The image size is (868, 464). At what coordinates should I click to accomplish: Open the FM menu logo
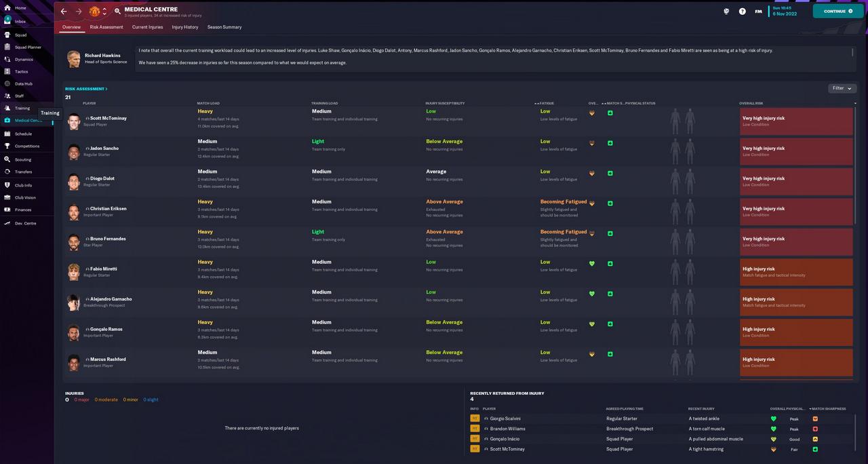coord(758,12)
